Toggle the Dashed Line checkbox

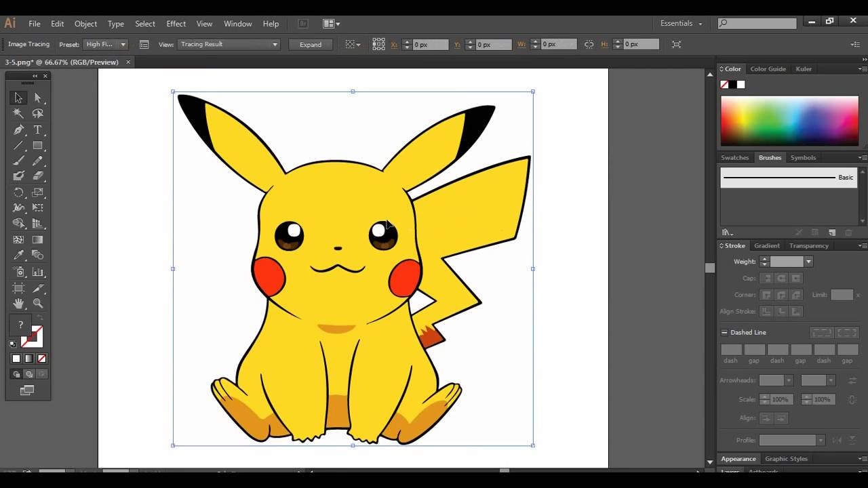pyautogui.click(x=724, y=332)
